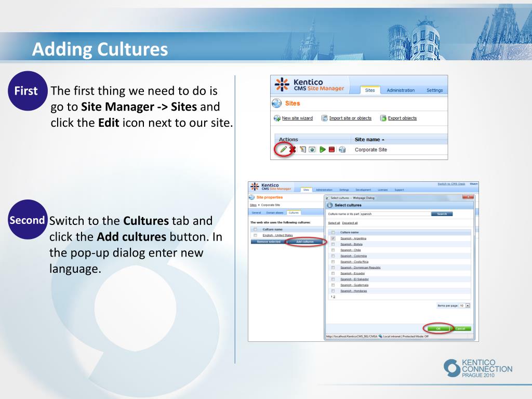Open the Licenses tab in Site Manager
Image resolution: width=532 pixels, height=399 pixels.
pyautogui.click(x=383, y=190)
